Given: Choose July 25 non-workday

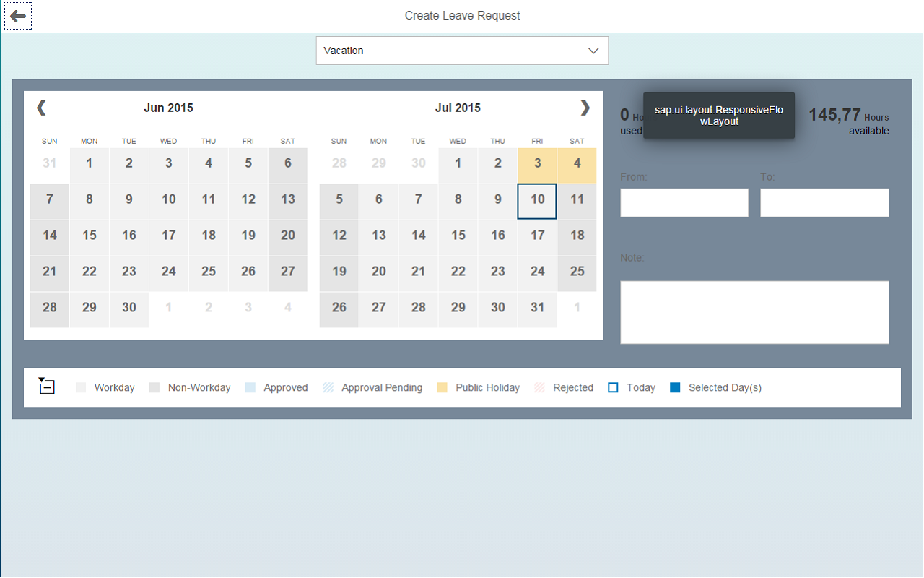Looking at the screenshot, I should [x=577, y=273].
